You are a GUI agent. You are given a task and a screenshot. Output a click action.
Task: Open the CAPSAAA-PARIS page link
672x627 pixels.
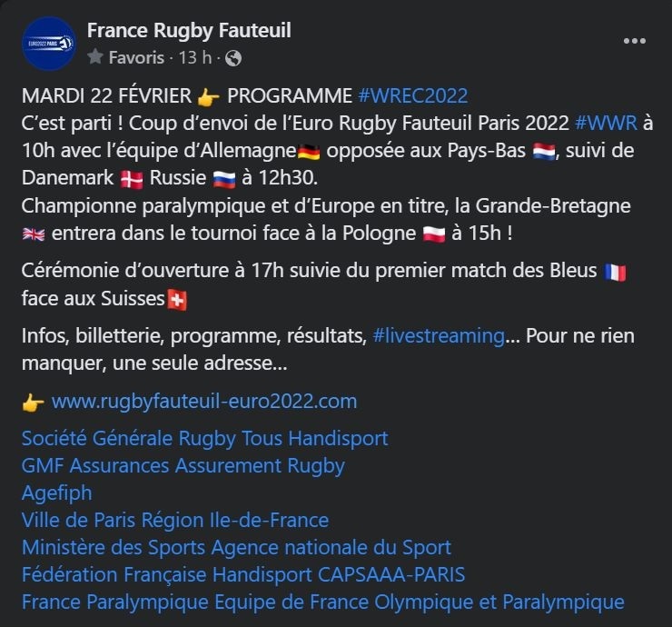pyautogui.click(x=396, y=575)
